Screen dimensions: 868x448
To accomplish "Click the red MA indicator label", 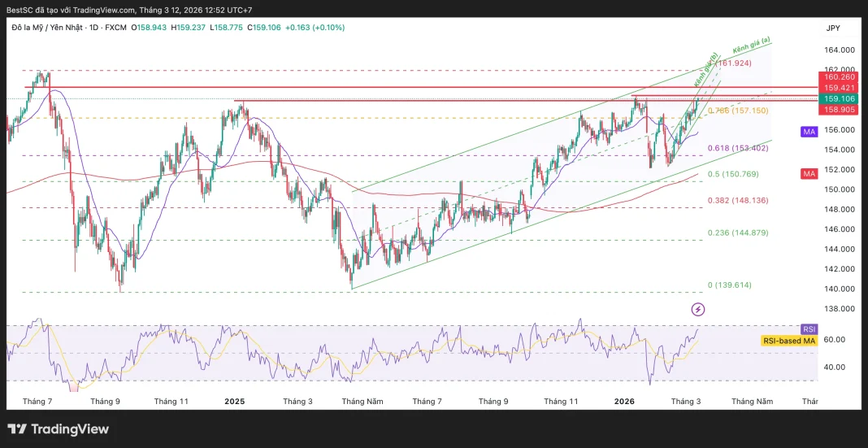I will (x=809, y=174).
